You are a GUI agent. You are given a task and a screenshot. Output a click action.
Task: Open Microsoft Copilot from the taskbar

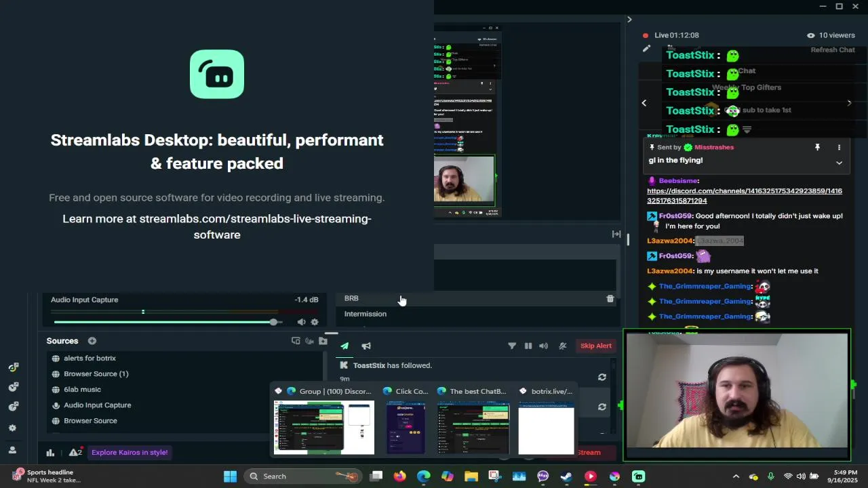point(448,476)
